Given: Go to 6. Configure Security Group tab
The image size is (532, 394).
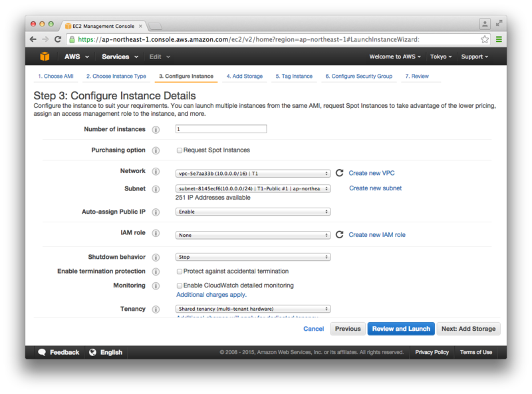Looking at the screenshot, I should 358,76.
